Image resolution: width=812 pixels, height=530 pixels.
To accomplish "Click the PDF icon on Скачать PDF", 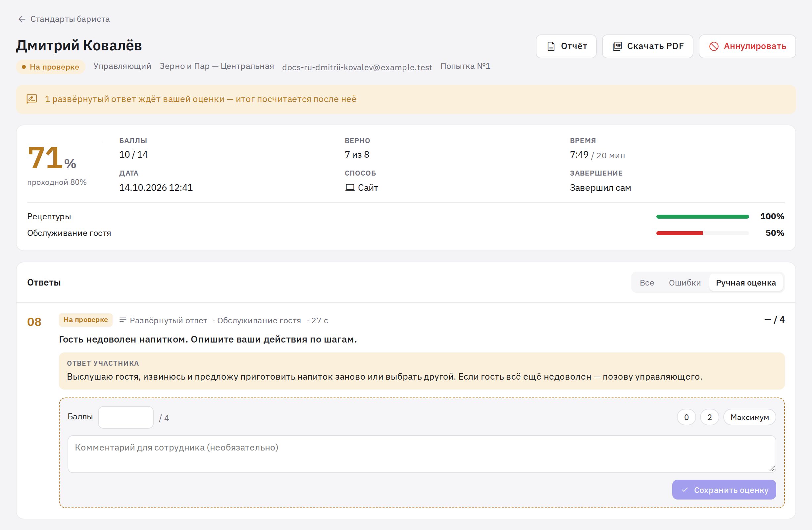I will [617, 46].
